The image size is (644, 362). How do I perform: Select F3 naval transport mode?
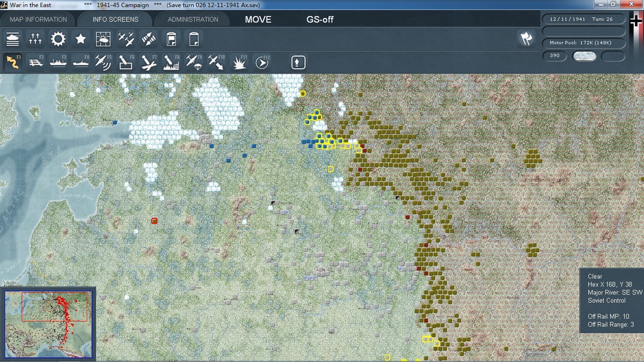tap(58, 62)
